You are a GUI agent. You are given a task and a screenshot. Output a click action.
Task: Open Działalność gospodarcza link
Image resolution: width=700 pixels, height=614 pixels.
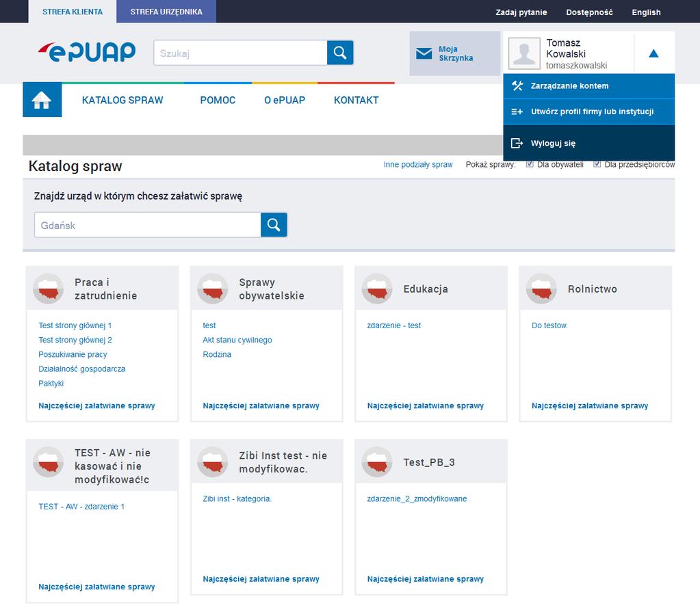(x=81, y=369)
